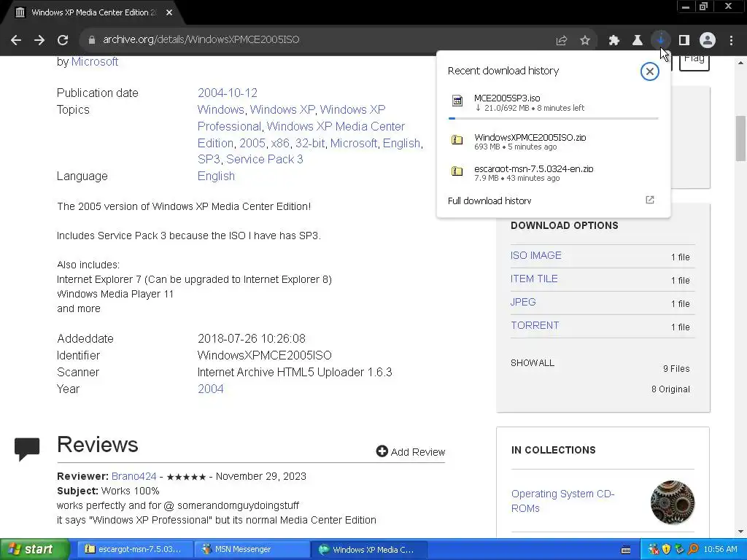This screenshot has height=560, width=747.
Task: Click the MCE2005SP3.iso download progress bar
Action: pos(554,118)
